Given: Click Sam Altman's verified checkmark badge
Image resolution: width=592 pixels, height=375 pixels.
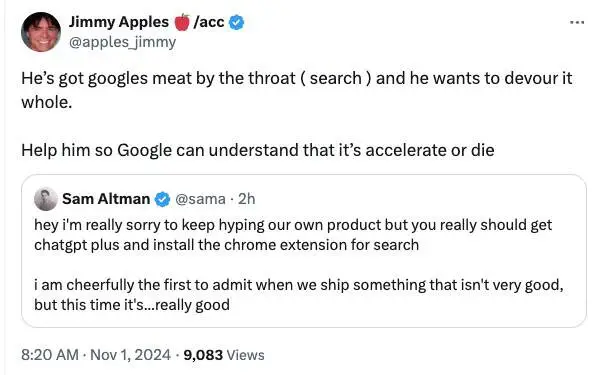Looking at the screenshot, I should pos(162,199).
